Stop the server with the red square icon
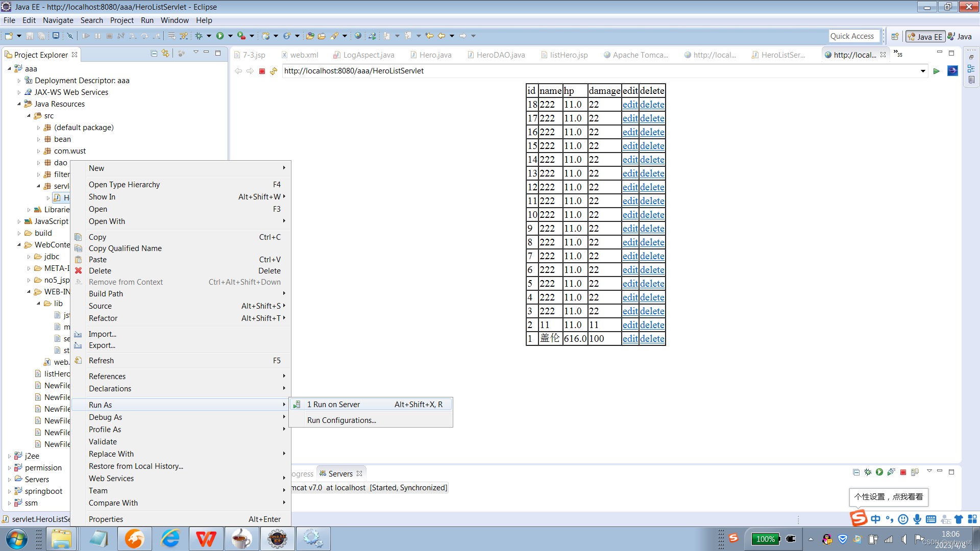This screenshot has width=980, height=551. 903,472
